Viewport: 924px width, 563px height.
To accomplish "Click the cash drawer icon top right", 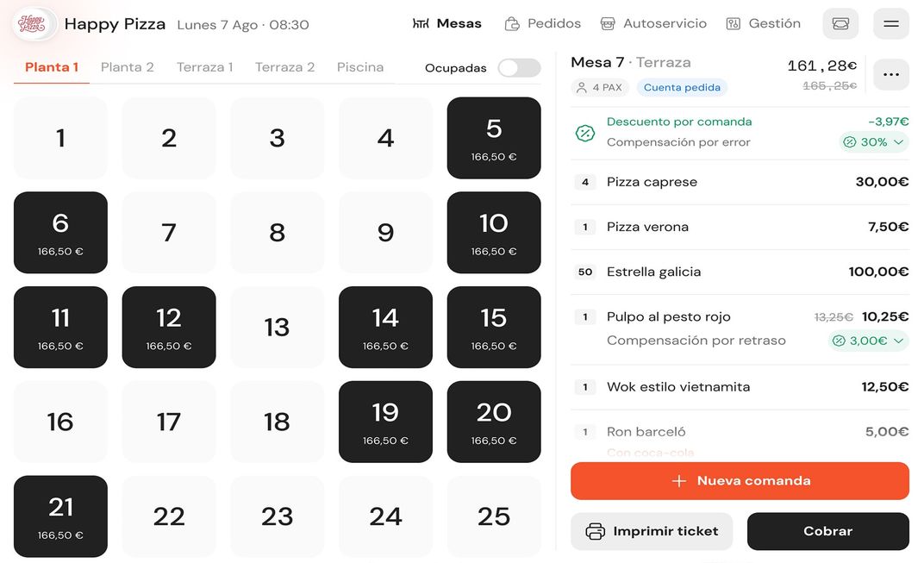I will click(x=840, y=22).
